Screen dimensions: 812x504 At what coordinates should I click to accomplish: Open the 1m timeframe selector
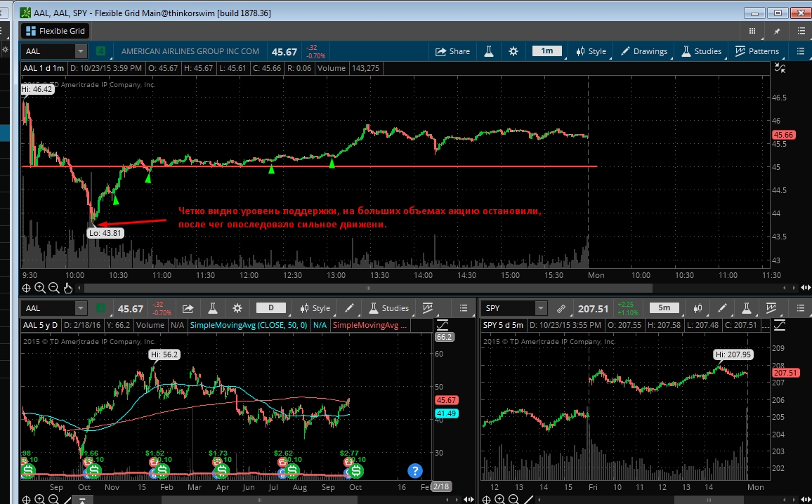(546, 51)
